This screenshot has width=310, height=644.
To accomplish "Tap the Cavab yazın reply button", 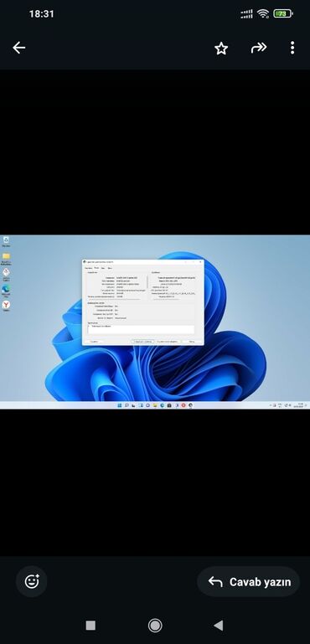I will pyautogui.click(x=249, y=581).
